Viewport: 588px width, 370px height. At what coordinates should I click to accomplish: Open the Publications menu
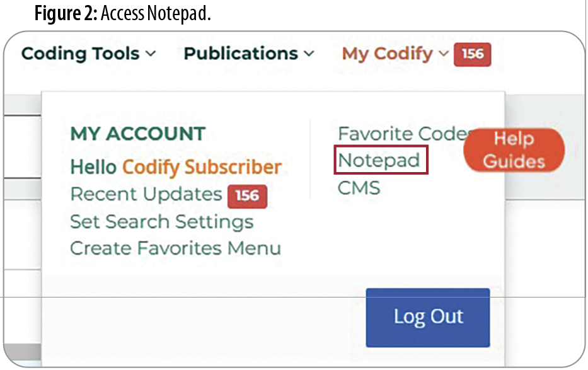249,54
